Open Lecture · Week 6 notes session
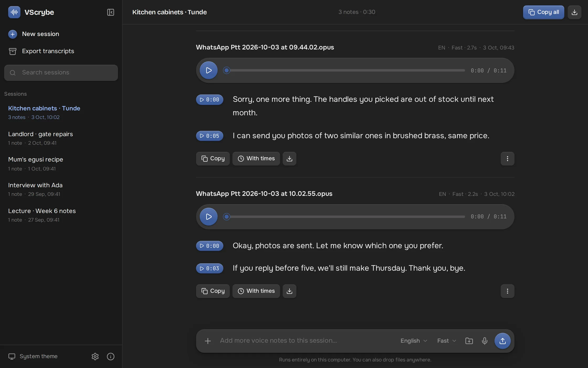The width and height of the screenshot is (588, 368). pyautogui.click(x=61, y=215)
